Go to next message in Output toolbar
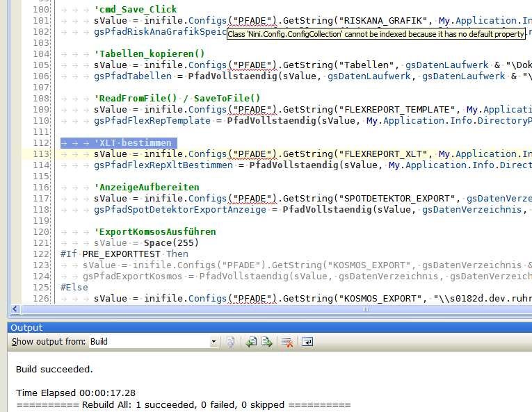532x412 pixels. coord(267,342)
